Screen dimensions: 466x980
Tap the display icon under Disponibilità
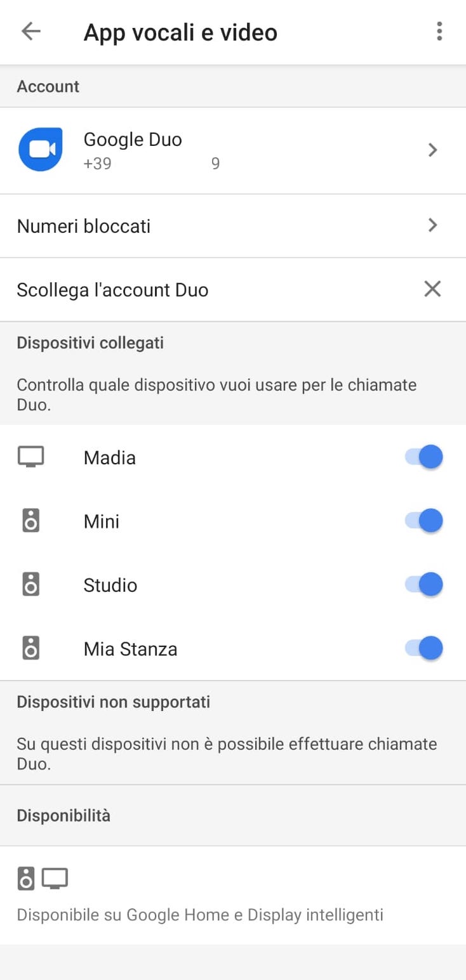pos(55,879)
